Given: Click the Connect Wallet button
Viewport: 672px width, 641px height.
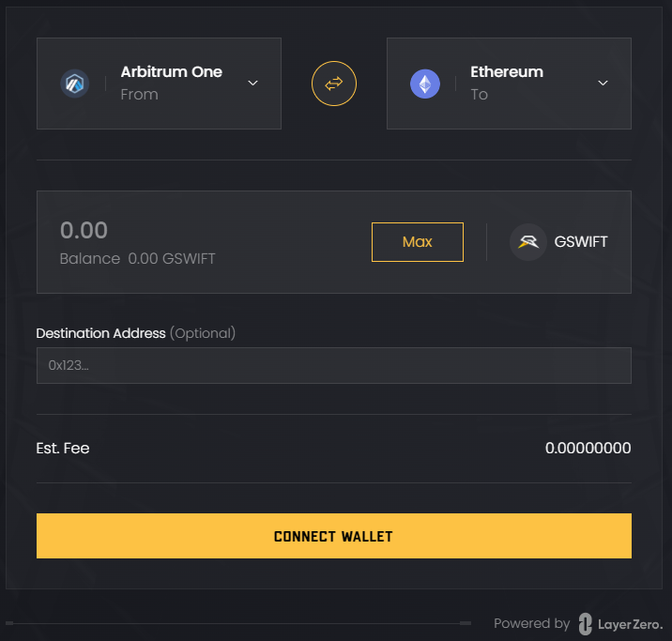Looking at the screenshot, I should pos(333,536).
